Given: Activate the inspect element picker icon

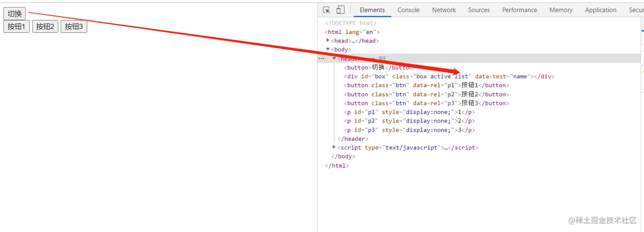Looking at the screenshot, I should pos(327,10).
